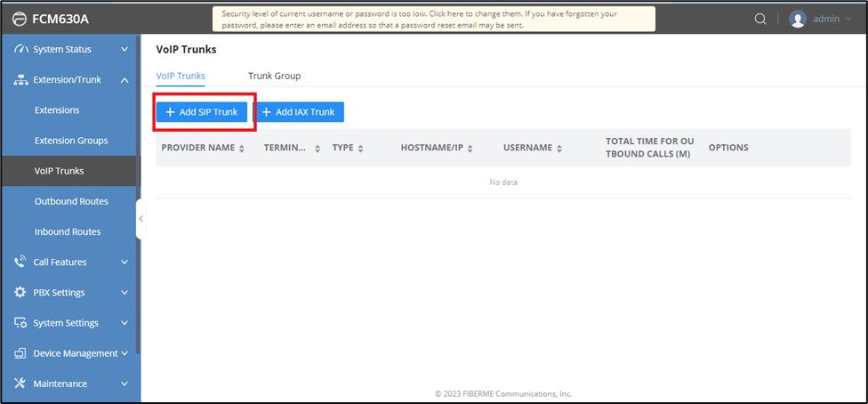This screenshot has height=404, width=868.
Task: Expand the Maintenance chevron
Action: coord(125,384)
